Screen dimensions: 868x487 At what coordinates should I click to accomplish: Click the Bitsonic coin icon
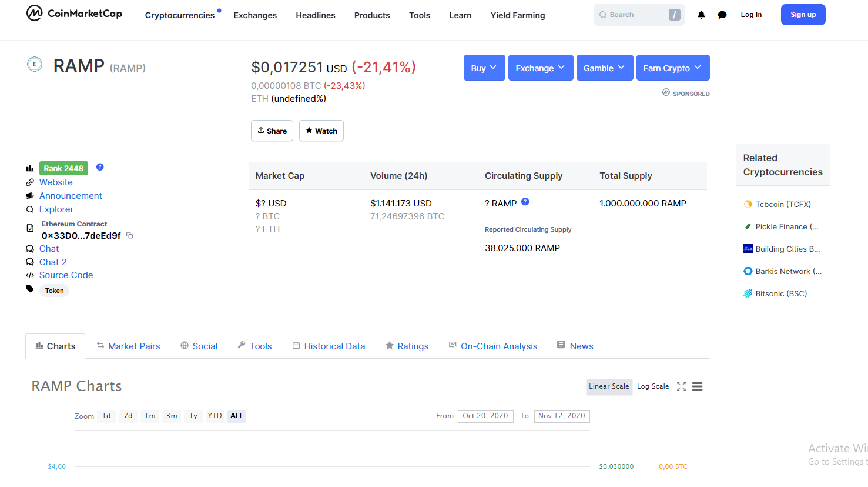tap(748, 293)
